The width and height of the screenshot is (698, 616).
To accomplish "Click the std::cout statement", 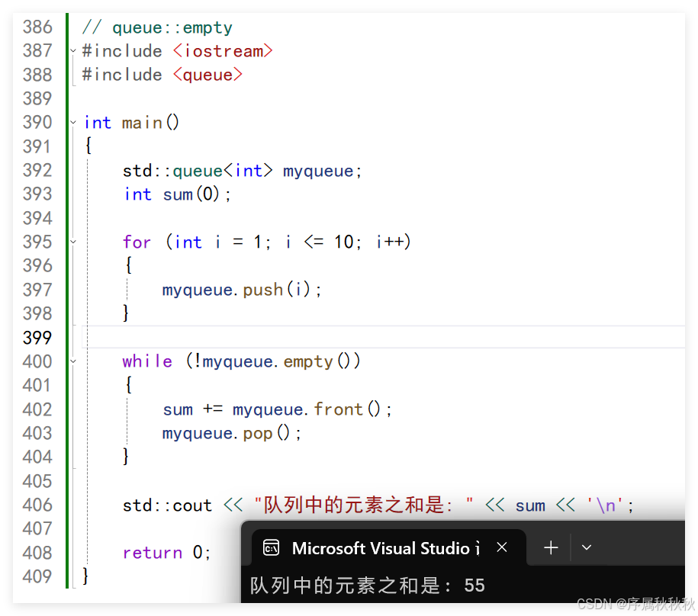I will 167,505.
